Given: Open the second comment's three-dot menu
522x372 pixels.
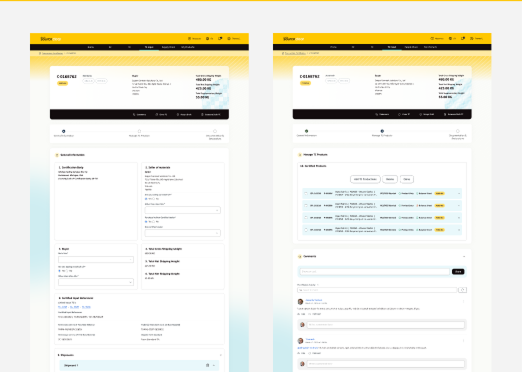Looking at the screenshot, I should click(x=463, y=341).
